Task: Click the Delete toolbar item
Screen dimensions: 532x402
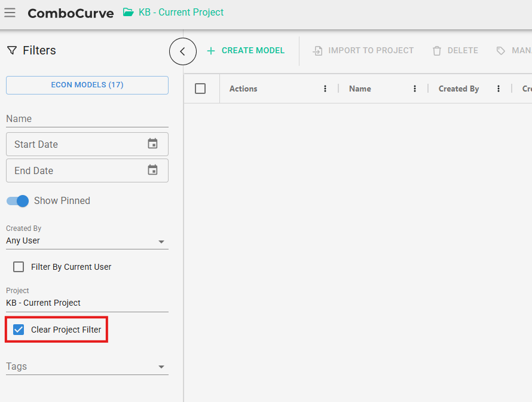Action: tap(455, 51)
